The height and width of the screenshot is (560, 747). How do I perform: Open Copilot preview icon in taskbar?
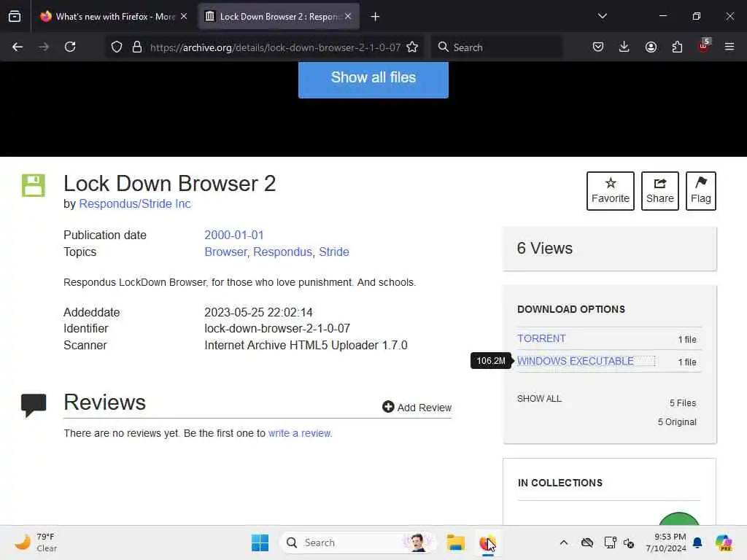click(724, 542)
